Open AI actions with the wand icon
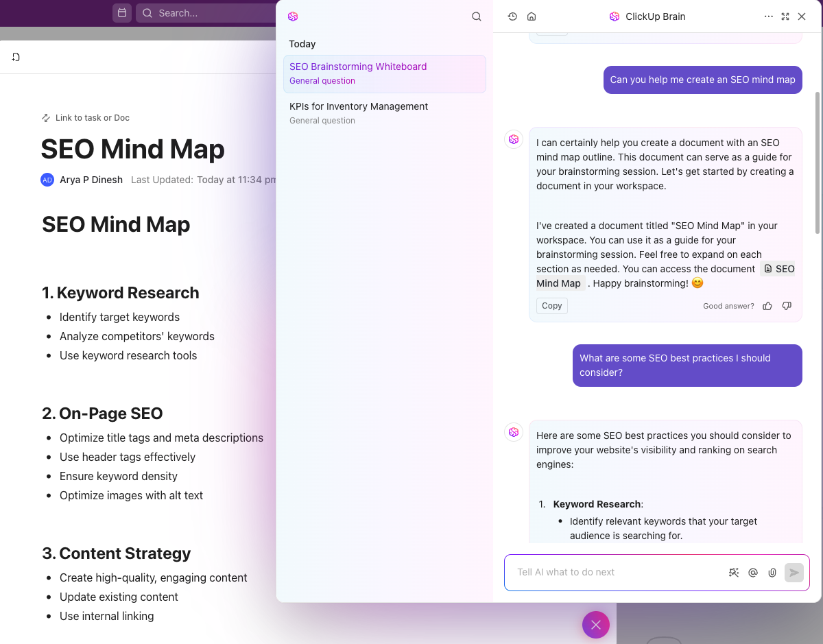The image size is (823, 644). click(733, 572)
